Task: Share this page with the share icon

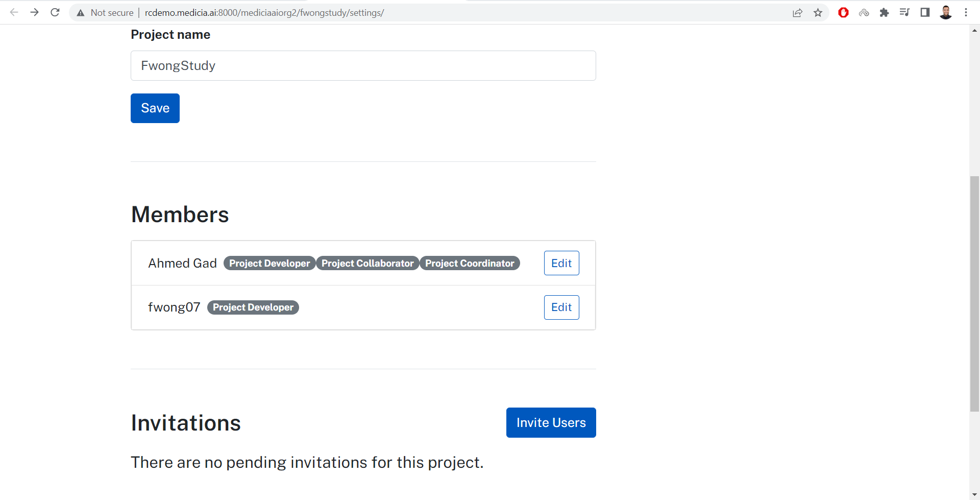Action: pyautogui.click(x=797, y=13)
